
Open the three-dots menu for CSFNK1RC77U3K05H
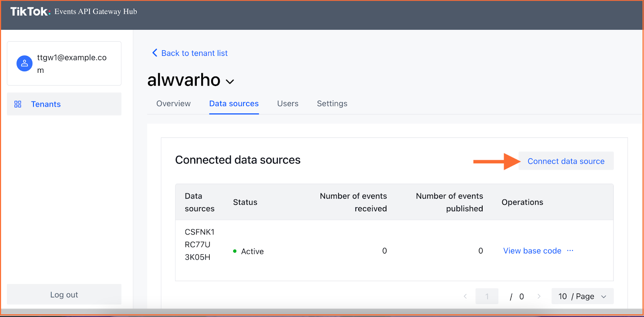coord(570,251)
